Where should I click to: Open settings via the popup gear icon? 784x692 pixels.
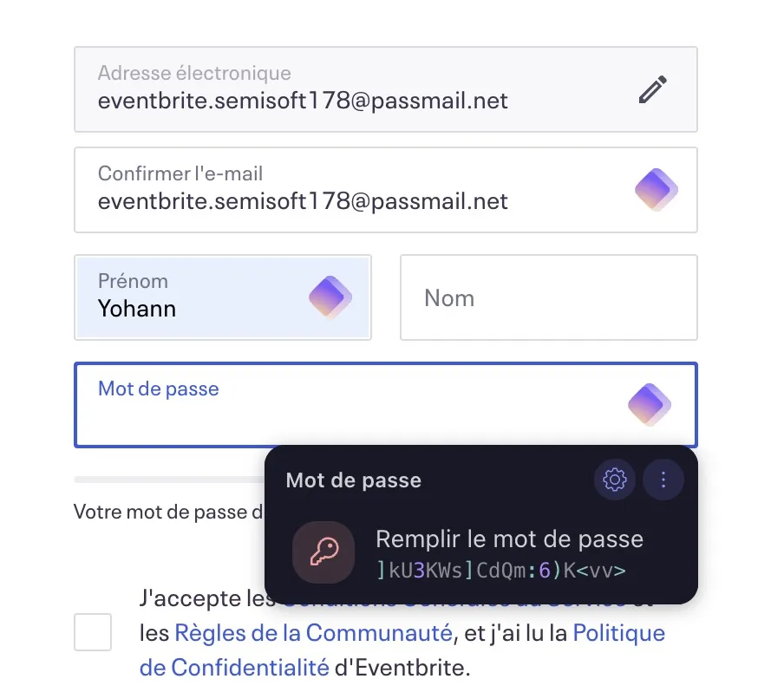click(615, 480)
